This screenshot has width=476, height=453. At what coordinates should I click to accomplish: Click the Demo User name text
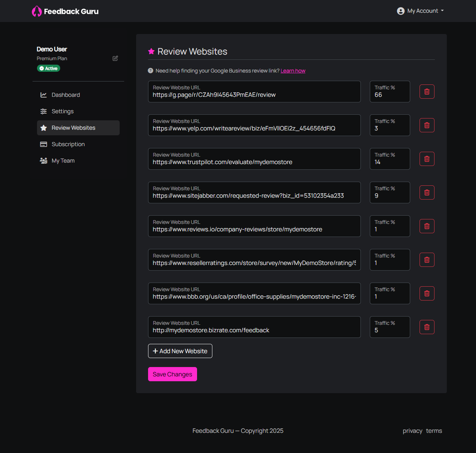[52, 49]
